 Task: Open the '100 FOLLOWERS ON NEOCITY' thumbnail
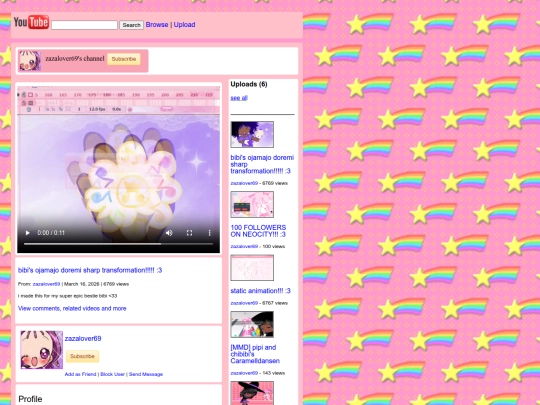click(252, 205)
